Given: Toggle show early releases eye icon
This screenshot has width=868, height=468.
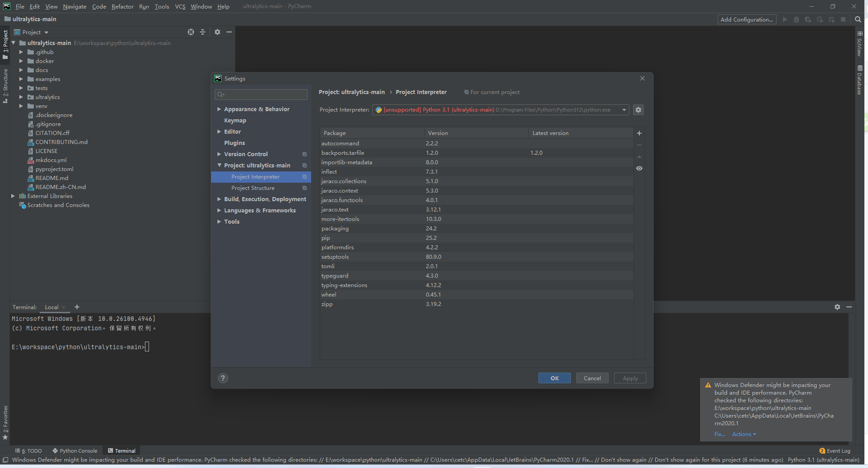Looking at the screenshot, I should click(x=639, y=168).
